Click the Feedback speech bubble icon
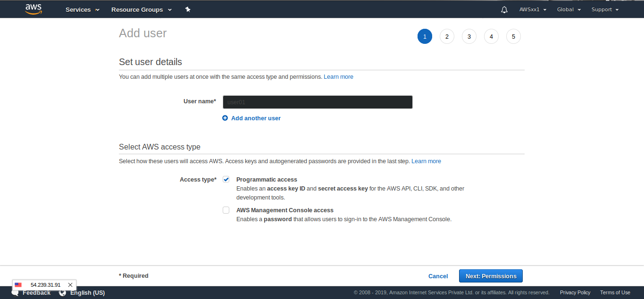Viewport: 644px width, 299px height. point(15,293)
